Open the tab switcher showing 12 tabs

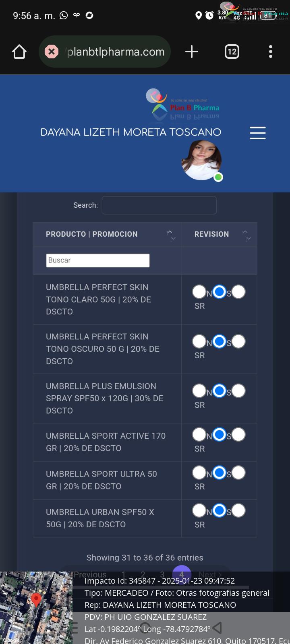232,52
